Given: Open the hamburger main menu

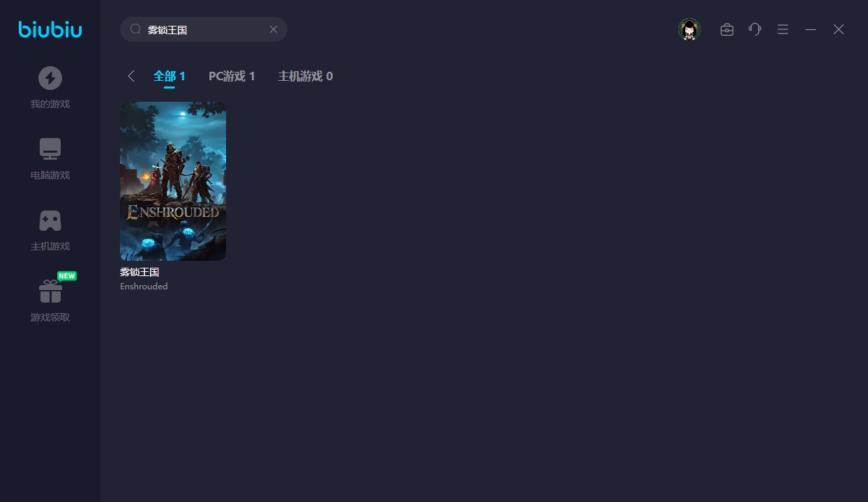Looking at the screenshot, I should click(x=783, y=29).
